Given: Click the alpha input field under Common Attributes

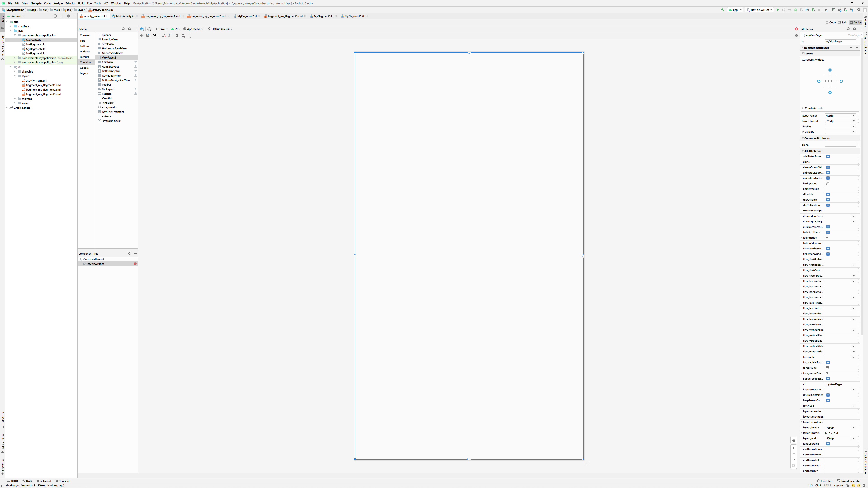Looking at the screenshot, I should pyautogui.click(x=840, y=145).
